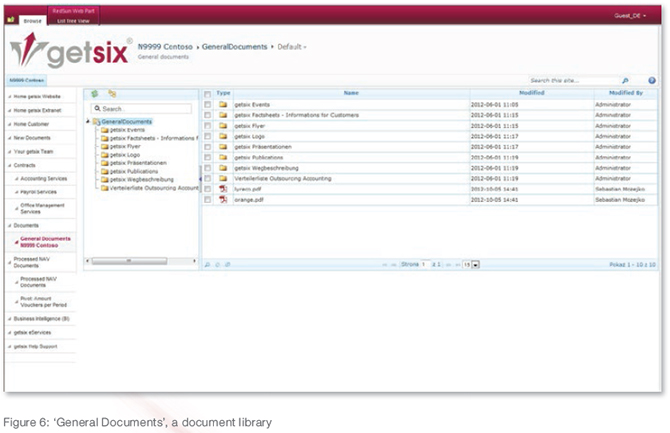Click the getsix Wegbeschreibung folder icon in the tree
Viewport: 670px width, 433px height.
point(105,180)
